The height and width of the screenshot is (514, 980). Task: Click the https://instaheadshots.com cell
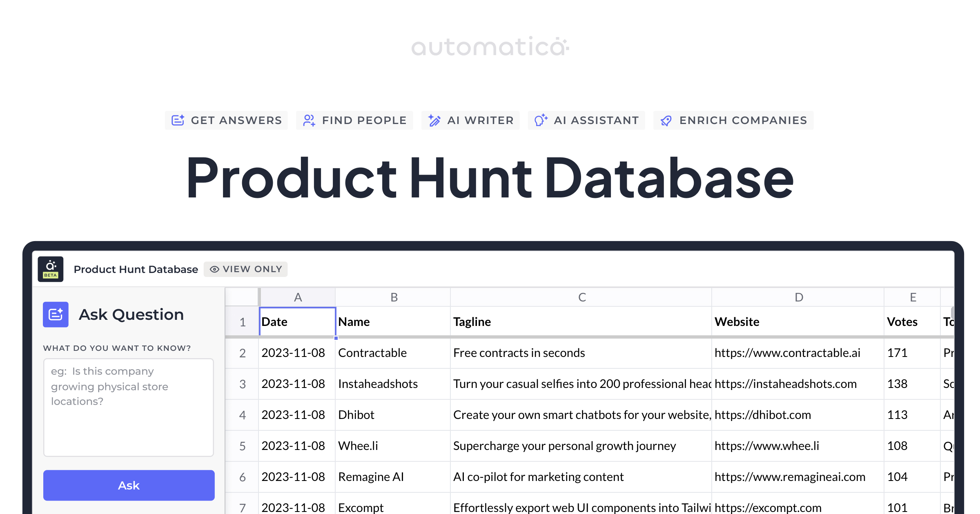coord(798,384)
